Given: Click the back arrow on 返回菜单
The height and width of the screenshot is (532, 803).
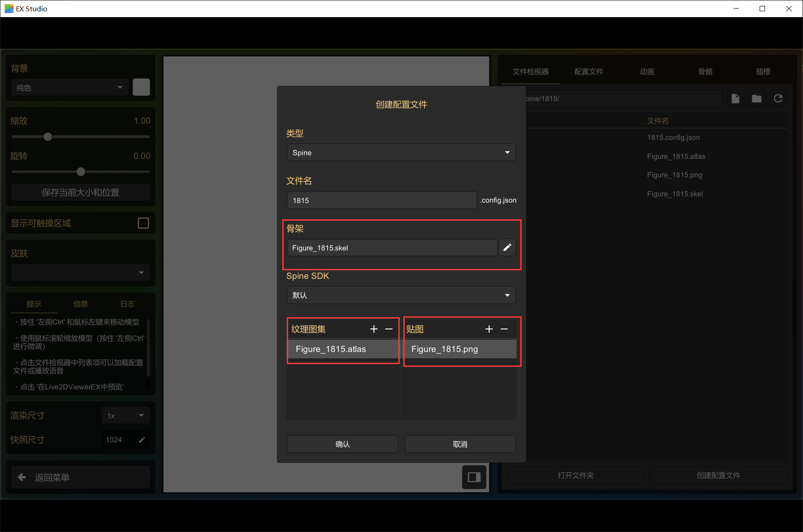Looking at the screenshot, I should (x=22, y=477).
